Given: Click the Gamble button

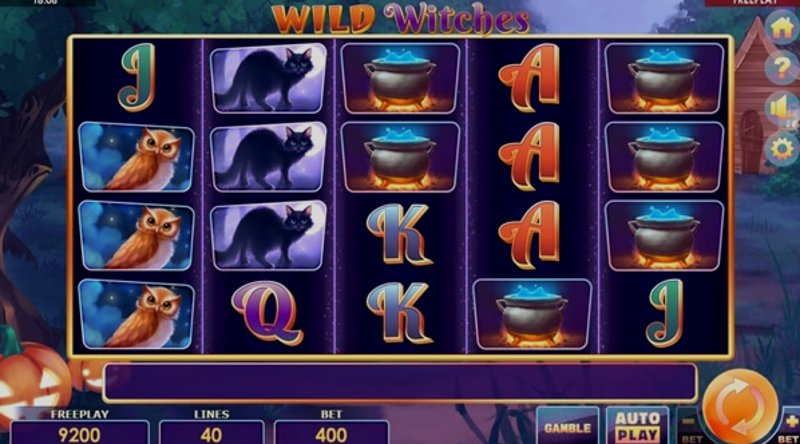Looking at the screenshot, I should point(567,427).
